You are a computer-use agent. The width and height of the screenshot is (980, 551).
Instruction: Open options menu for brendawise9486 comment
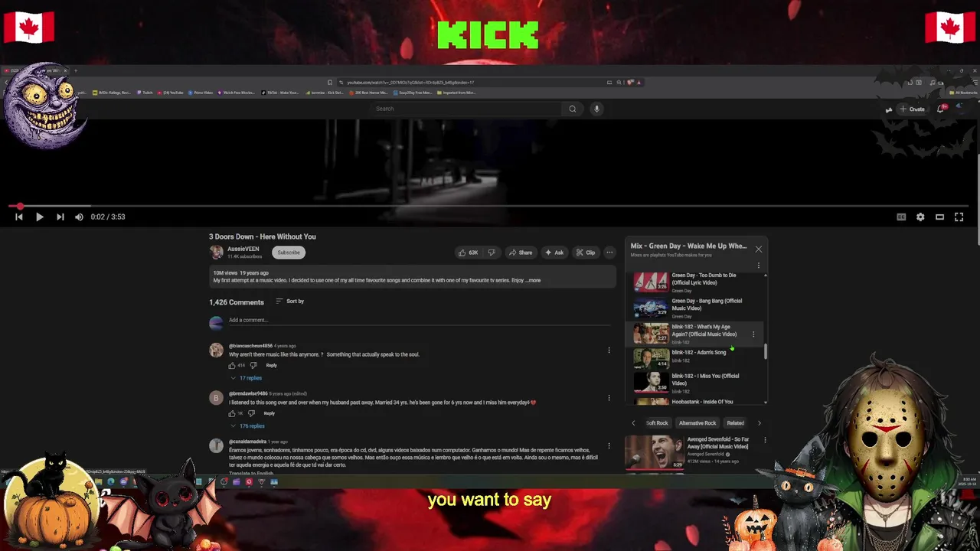(x=609, y=398)
